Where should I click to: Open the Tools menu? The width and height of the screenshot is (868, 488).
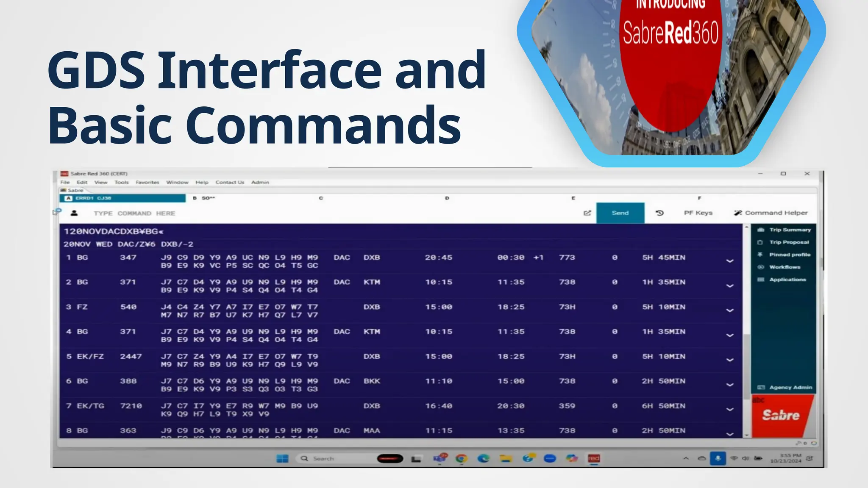pyautogui.click(x=121, y=182)
